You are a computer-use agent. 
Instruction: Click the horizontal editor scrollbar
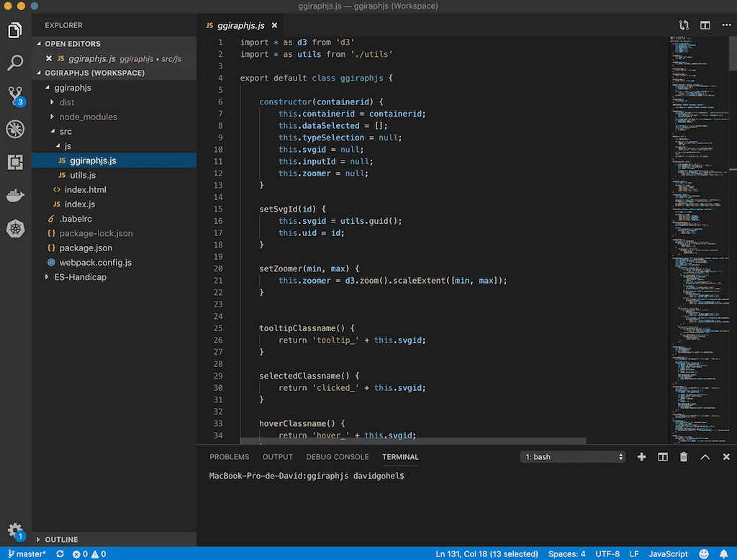412,441
